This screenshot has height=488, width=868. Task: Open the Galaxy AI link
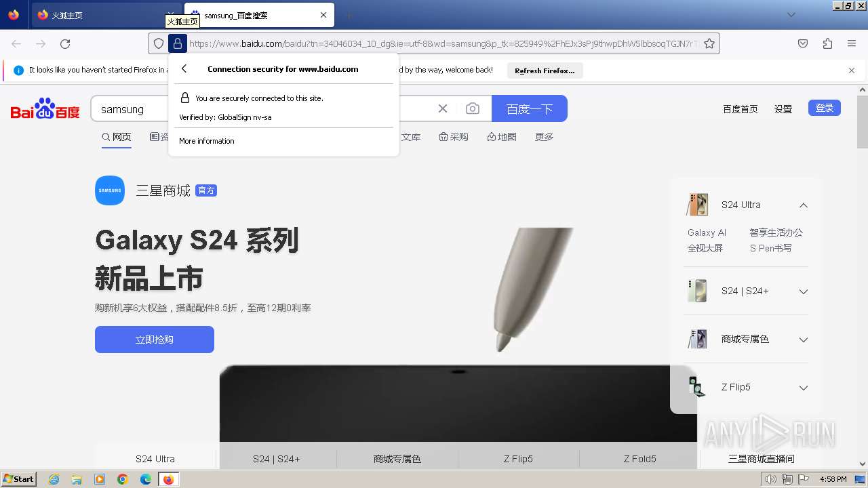[x=707, y=232]
